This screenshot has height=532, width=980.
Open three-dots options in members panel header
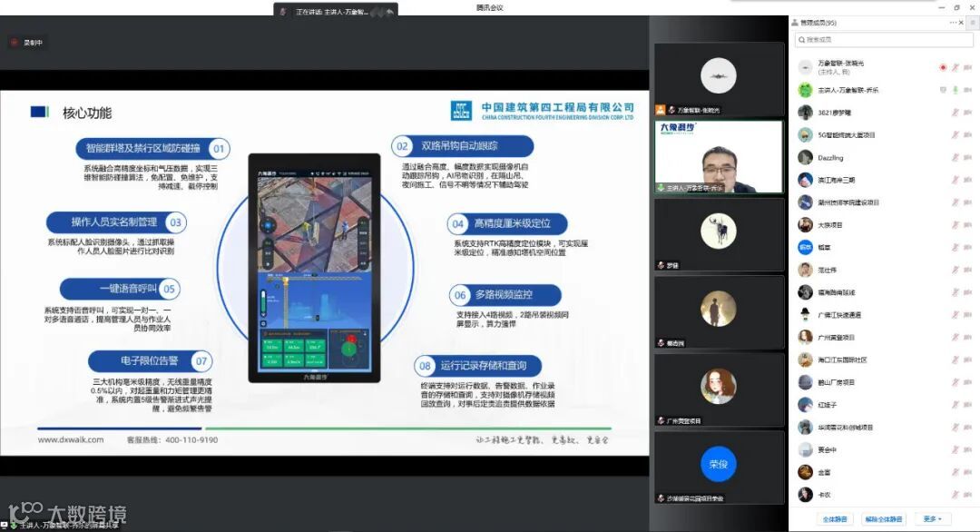(x=953, y=23)
